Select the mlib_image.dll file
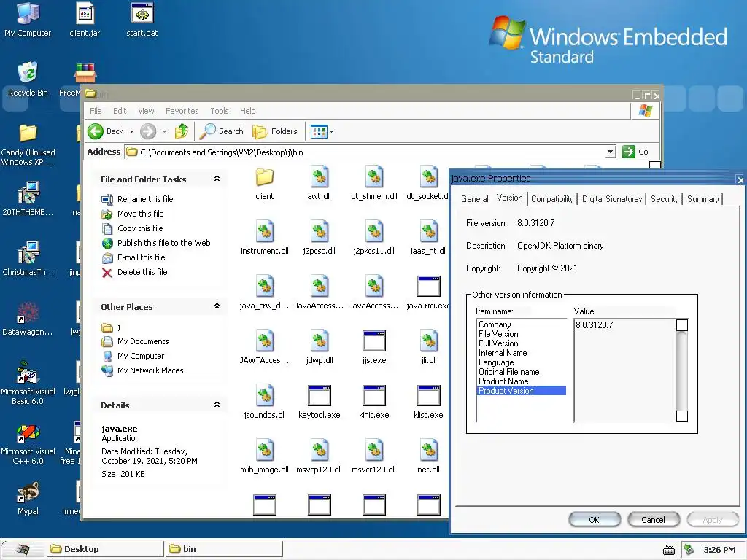Screen dimensions: 747x560 tap(264, 457)
